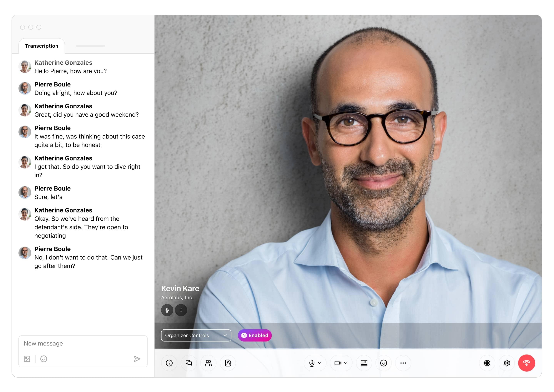
Task: Toggle the AI transcription Enabled button
Action: coord(255,336)
